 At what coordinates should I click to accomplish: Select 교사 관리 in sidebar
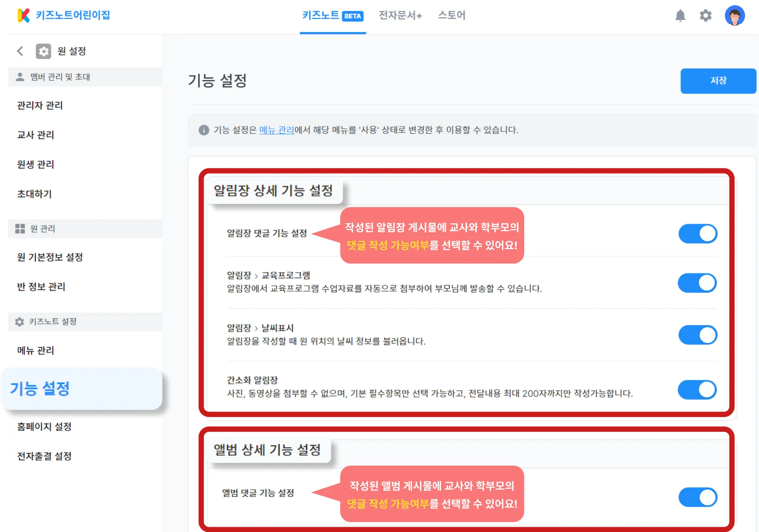click(36, 135)
